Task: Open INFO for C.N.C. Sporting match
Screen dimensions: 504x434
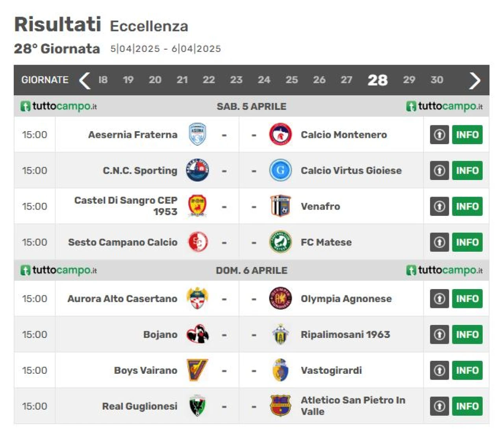Action: [467, 171]
